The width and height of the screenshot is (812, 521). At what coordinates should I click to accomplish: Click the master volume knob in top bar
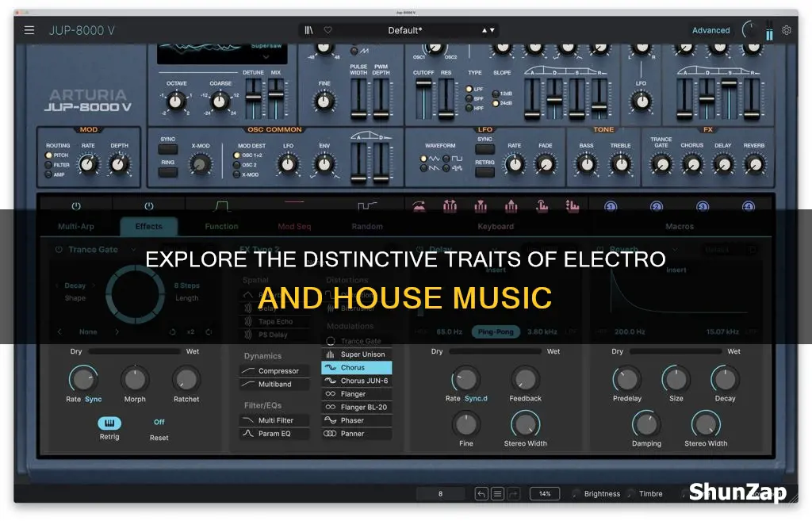[750, 30]
